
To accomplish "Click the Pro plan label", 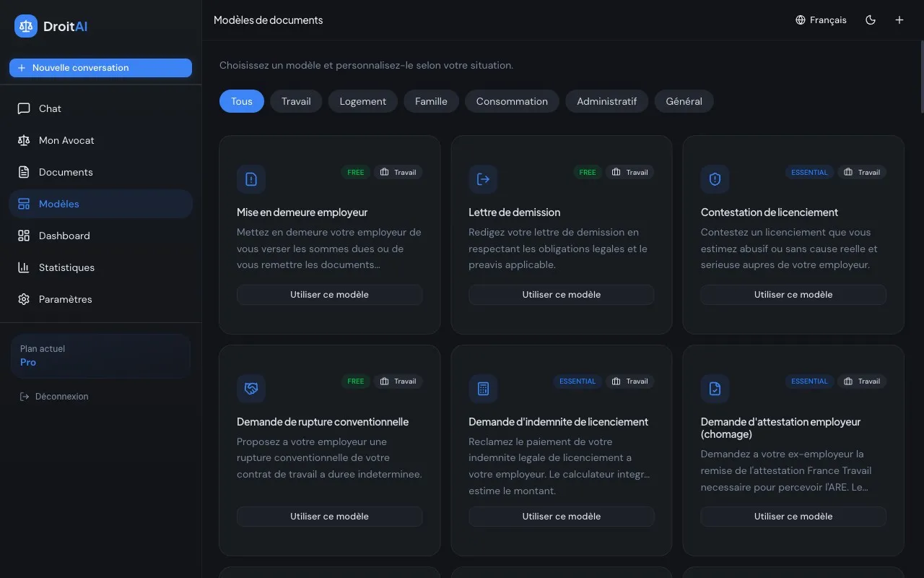I will click(27, 362).
